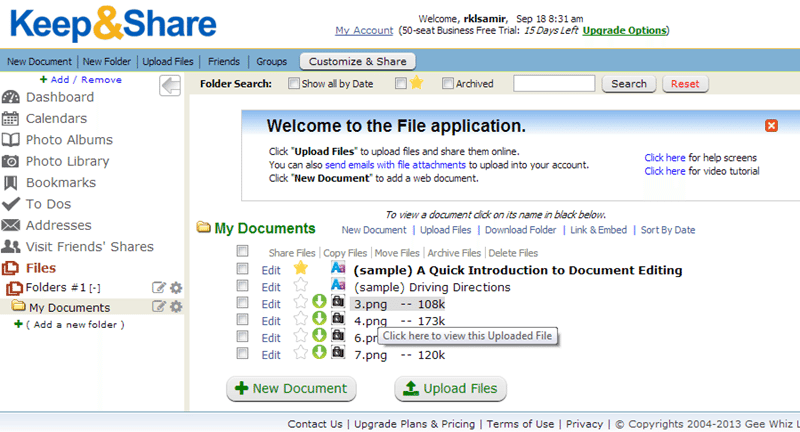Open Calendars from the sidebar
800x432 pixels.
tap(56, 118)
